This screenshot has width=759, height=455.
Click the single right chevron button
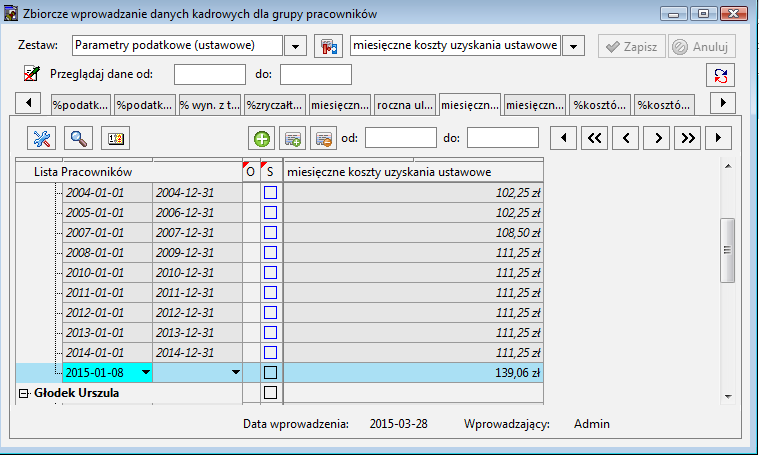[x=657, y=138]
